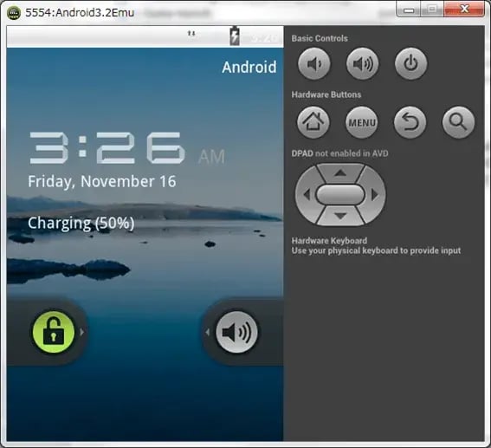Click the 3:26 lock screen clock
This screenshot has height=448, width=491.
coord(107,148)
